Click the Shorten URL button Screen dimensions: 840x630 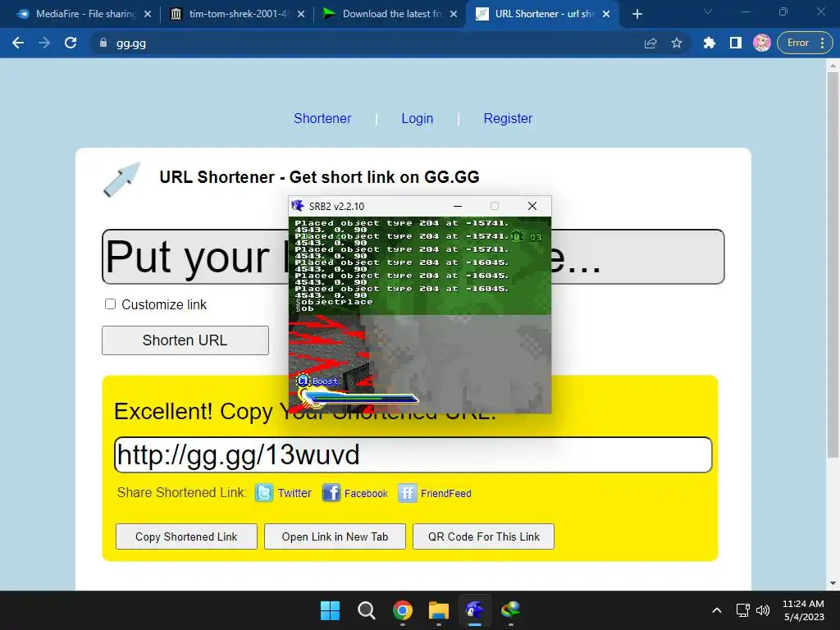pos(185,340)
